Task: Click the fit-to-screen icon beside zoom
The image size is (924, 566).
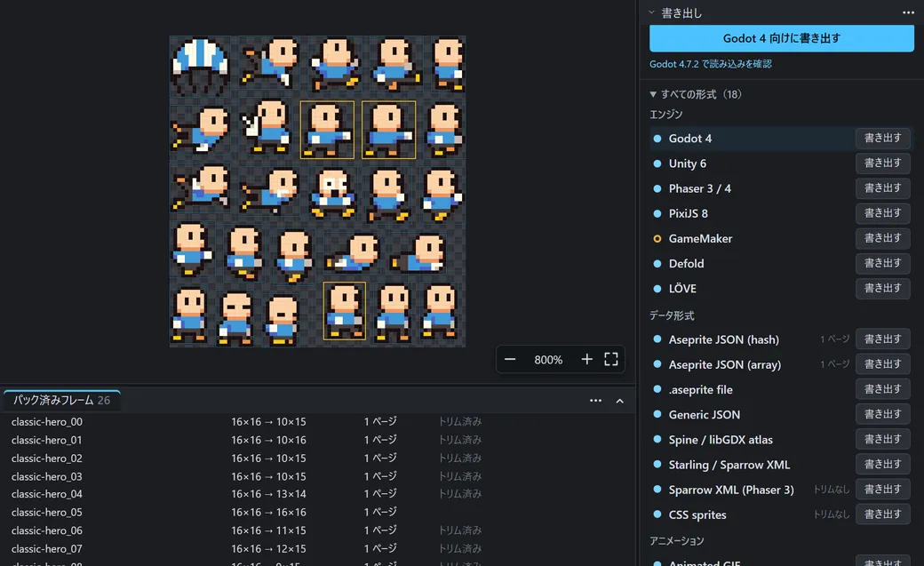Action: point(611,360)
